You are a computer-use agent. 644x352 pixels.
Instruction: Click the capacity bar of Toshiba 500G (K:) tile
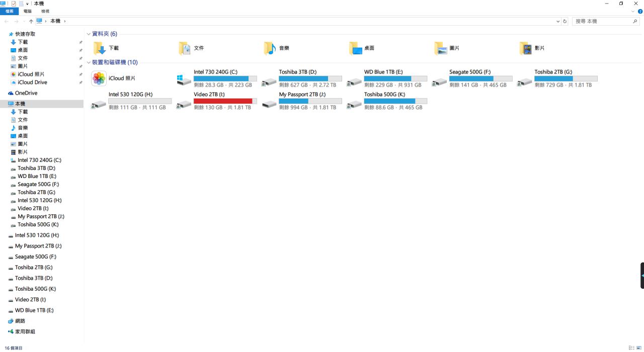tap(395, 101)
